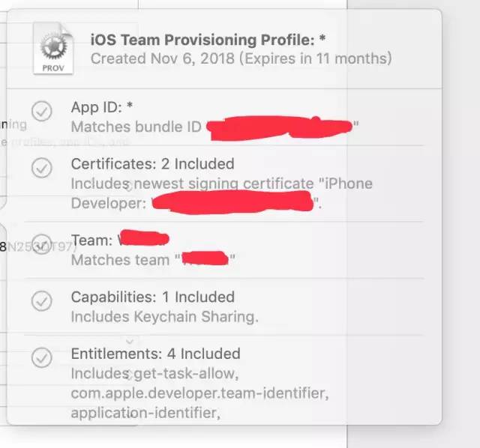Click the checkmark icon beside Certificates
480x448 pixels.
[x=42, y=169]
